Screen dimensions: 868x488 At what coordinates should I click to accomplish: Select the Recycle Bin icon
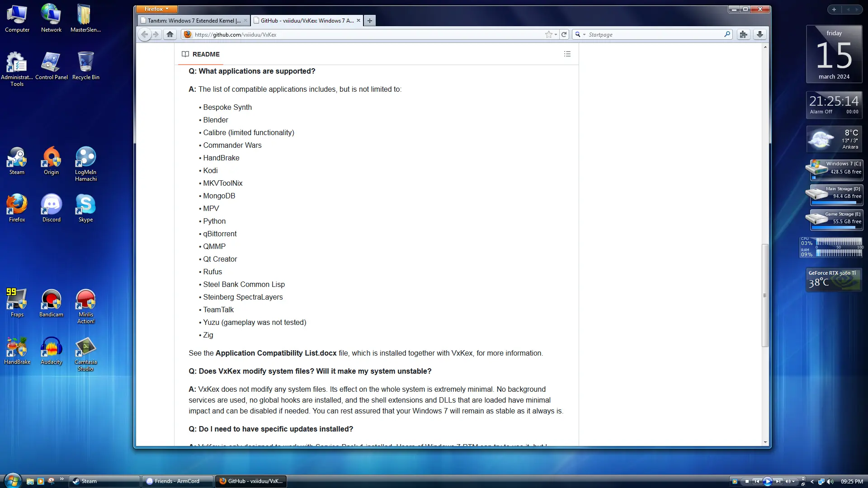[85, 66]
